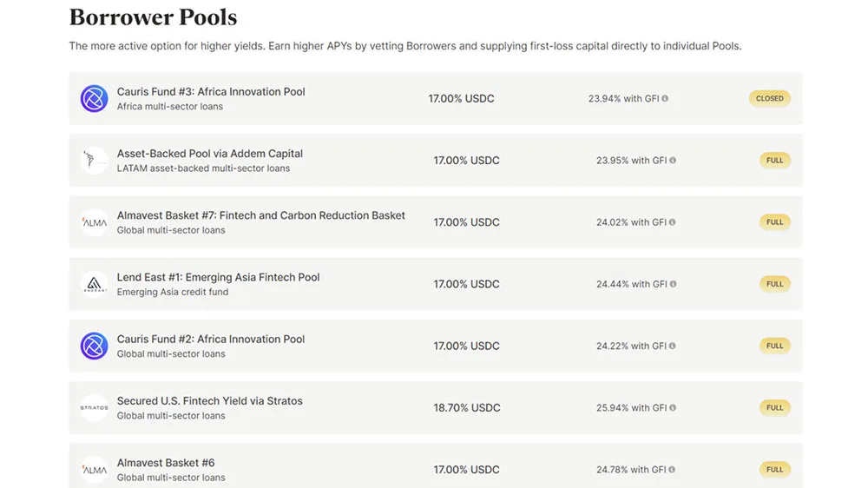This screenshot has width=868, height=488.
Task: Click info icon beside 24.44% with GFI
Action: pyautogui.click(x=674, y=284)
